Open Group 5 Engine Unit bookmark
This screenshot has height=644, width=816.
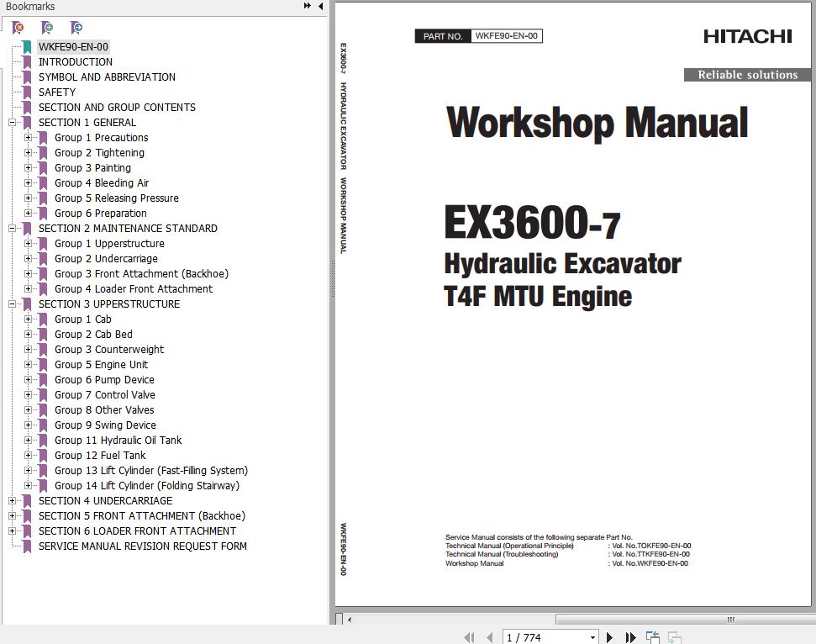pyautogui.click(x=102, y=364)
